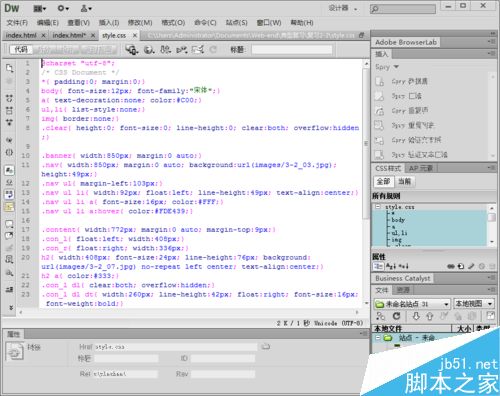Viewport: 500px width, 396px height.
Task: Expand Files panel to show local and remote
Action: 490,316
